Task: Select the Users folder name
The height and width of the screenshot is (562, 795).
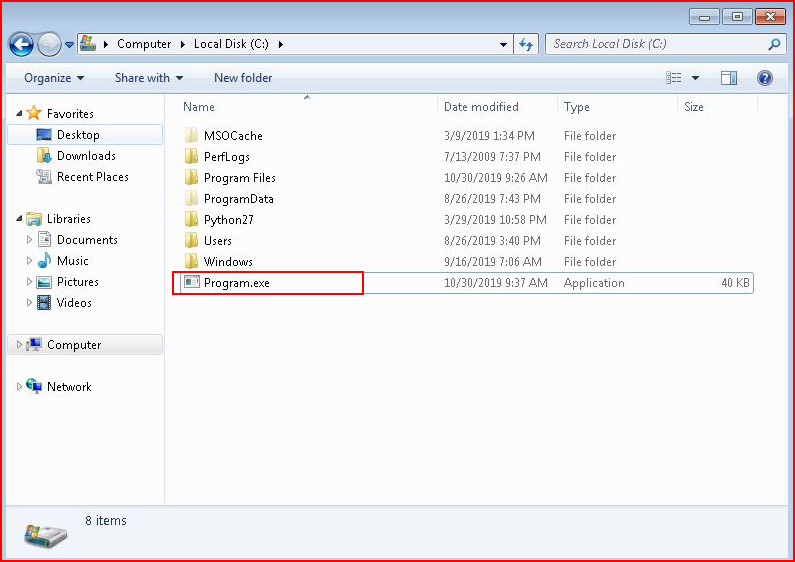Action: (218, 241)
